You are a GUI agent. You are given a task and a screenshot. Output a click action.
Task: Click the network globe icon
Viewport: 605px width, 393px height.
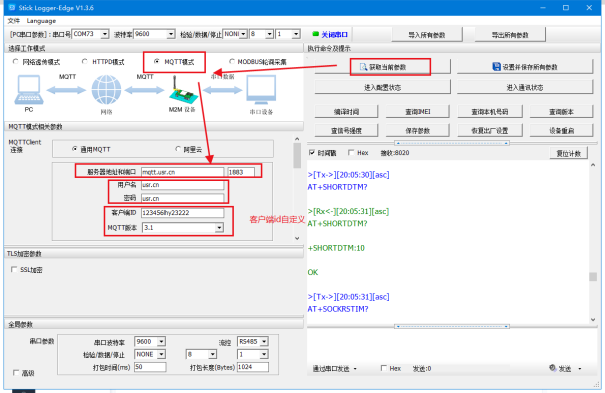coord(106,89)
